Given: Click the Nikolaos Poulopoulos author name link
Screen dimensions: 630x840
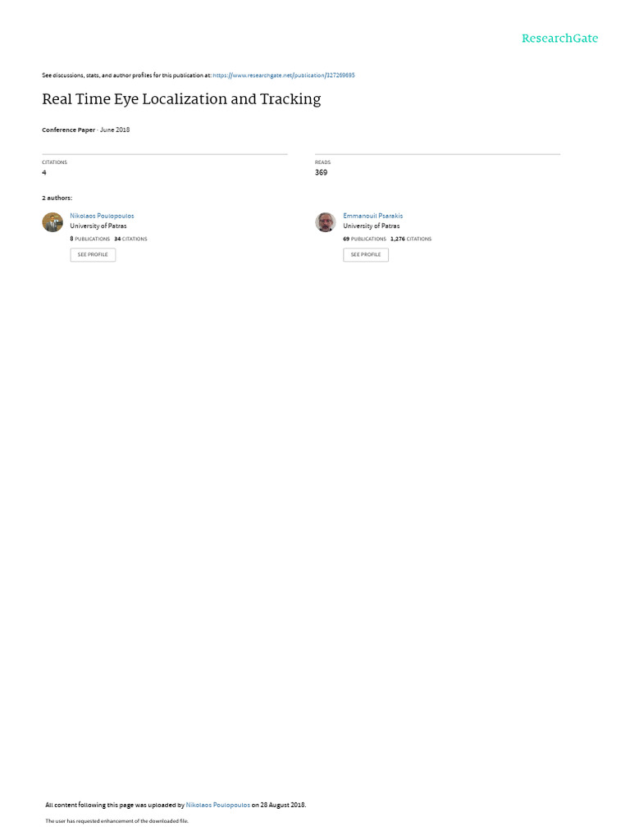Looking at the screenshot, I should (102, 216).
